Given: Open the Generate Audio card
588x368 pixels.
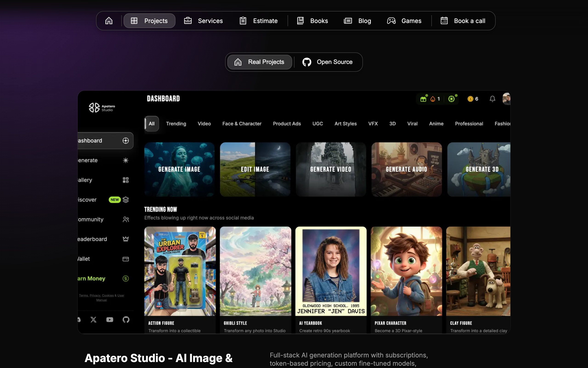Looking at the screenshot, I should [407, 170].
